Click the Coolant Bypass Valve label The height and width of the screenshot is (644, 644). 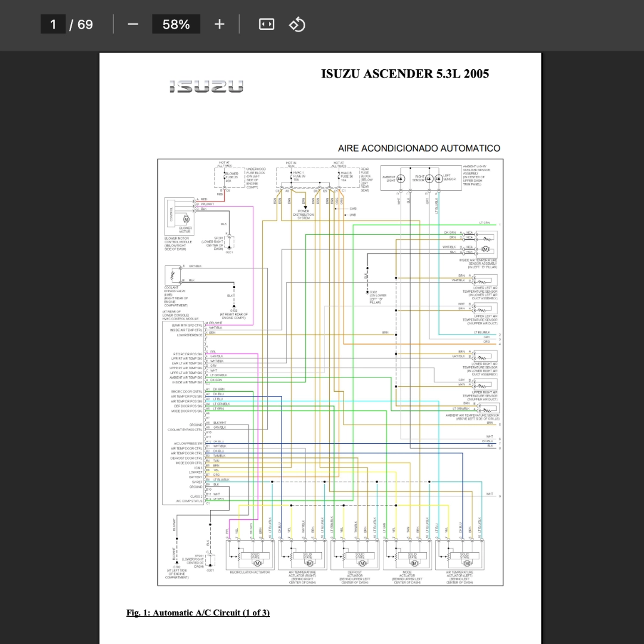176,296
